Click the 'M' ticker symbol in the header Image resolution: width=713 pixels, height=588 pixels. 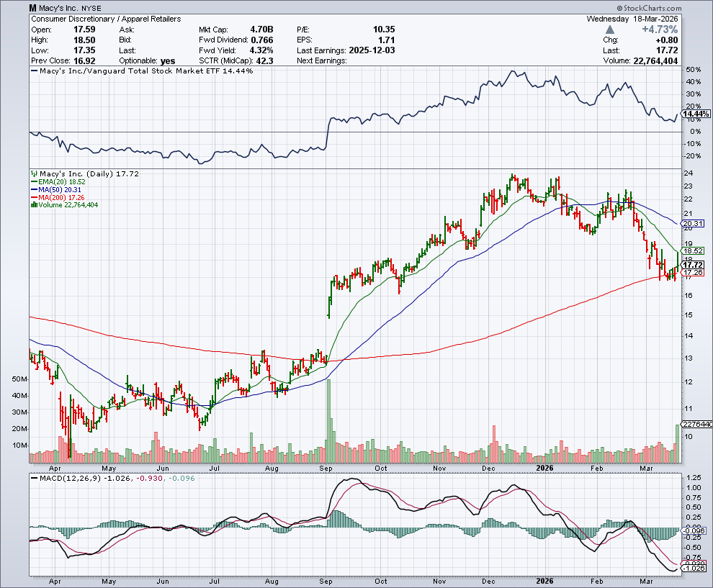[x=32, y=8]
